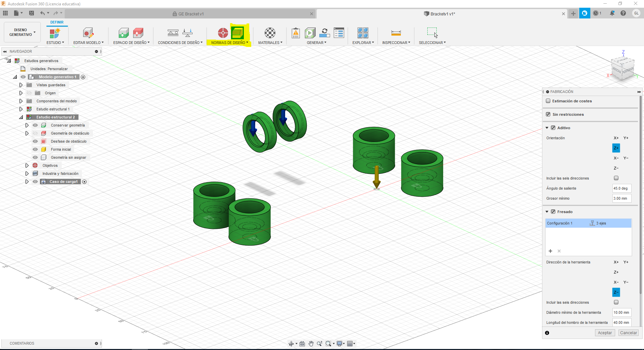Viewport: 644px width, 350px height.
Task: Click the pre-check warning clipboard icon
Action: pos(296,33)
